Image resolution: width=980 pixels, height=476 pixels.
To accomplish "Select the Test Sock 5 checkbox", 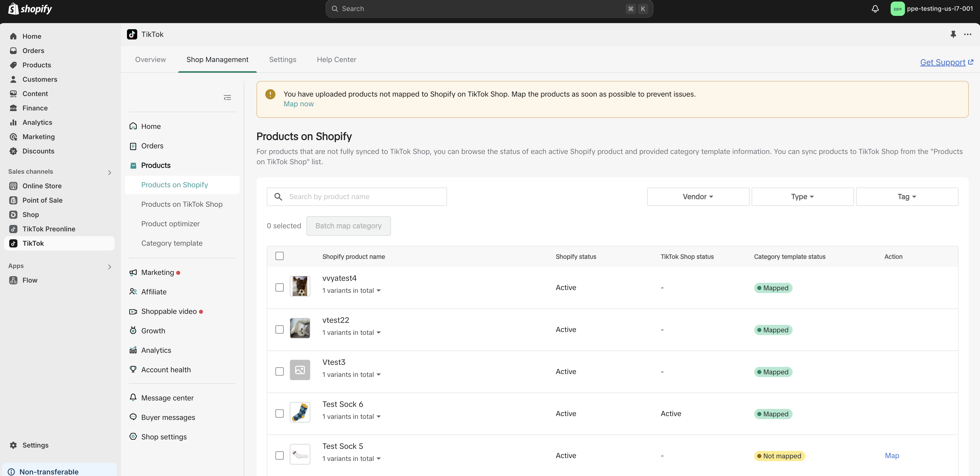I will pos(279,456).
